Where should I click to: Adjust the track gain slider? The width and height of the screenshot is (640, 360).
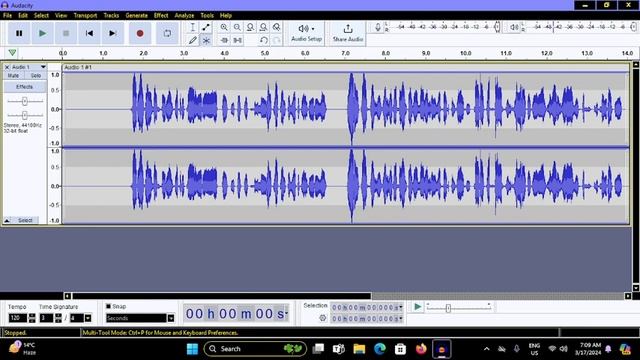tap(24, 101)
